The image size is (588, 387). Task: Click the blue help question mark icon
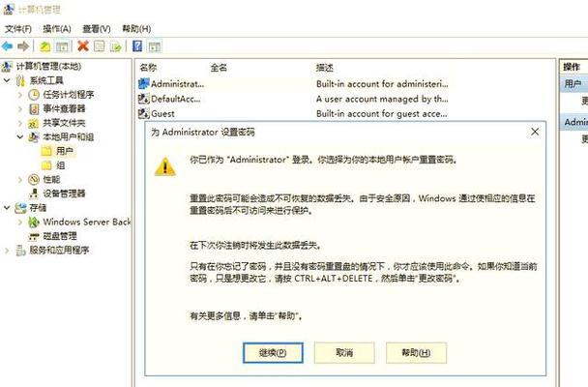coord(137,46)
